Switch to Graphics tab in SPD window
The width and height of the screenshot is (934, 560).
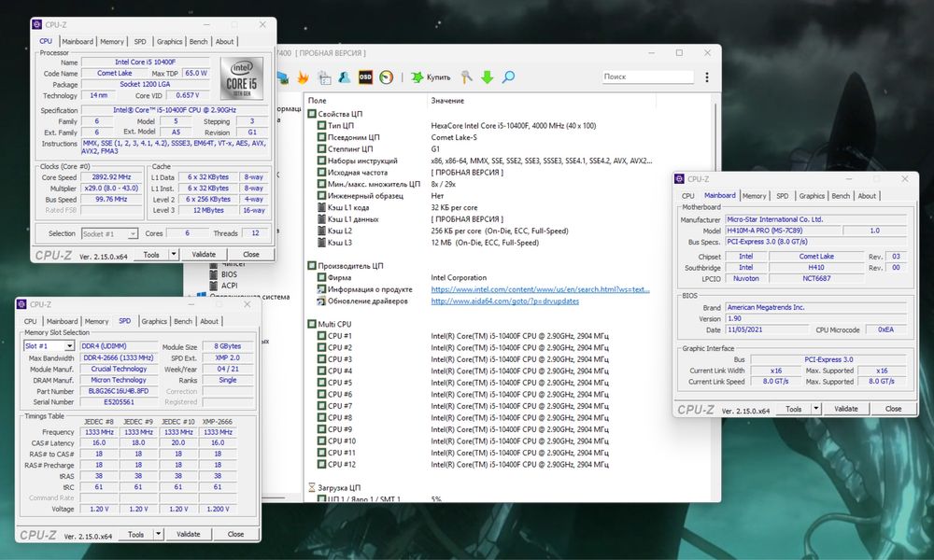click(154, 321)
